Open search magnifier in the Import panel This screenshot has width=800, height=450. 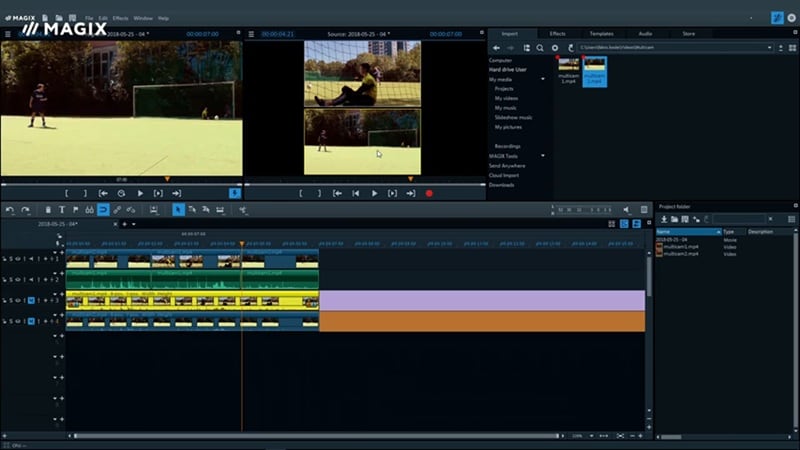click(x=540, y=48)
